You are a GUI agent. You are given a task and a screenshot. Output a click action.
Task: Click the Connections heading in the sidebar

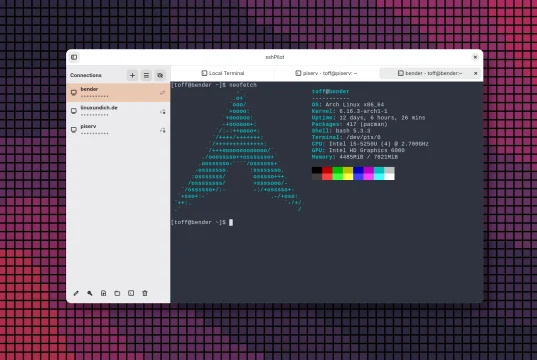(x=86, y=75)
